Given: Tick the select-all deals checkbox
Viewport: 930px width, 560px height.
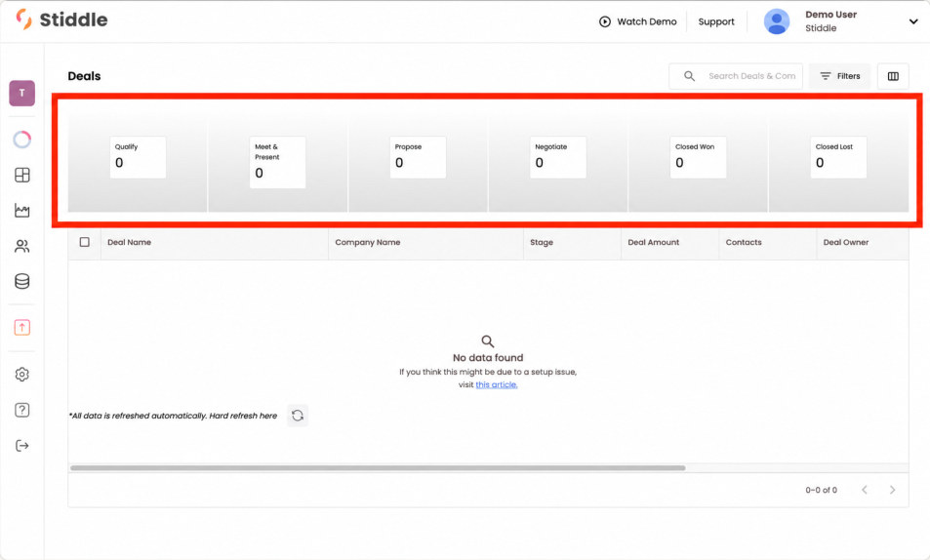Looking at the screenshot, I should coord(85,242).
